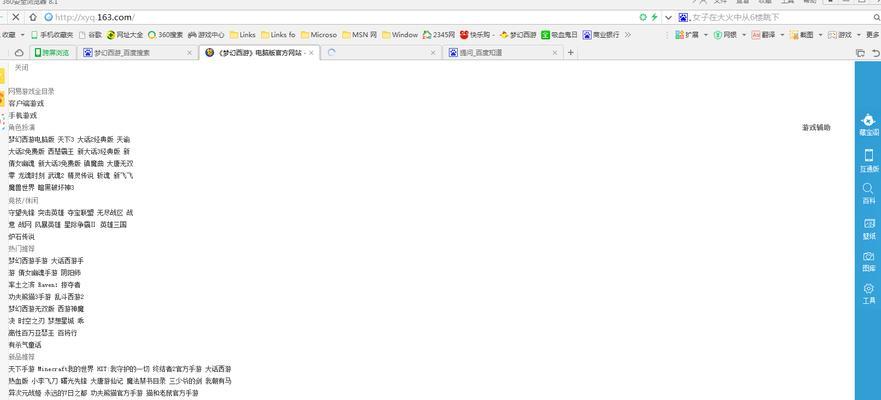Expand the 扩展 dropdown arrow
The height and width of the screenshot is (400, 881).
(705, 35)
